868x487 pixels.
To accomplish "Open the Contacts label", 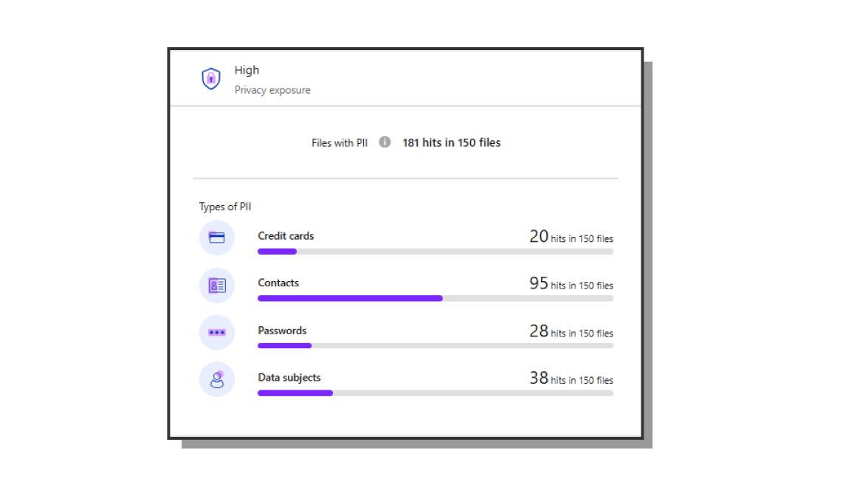I will tap(278, 283).
